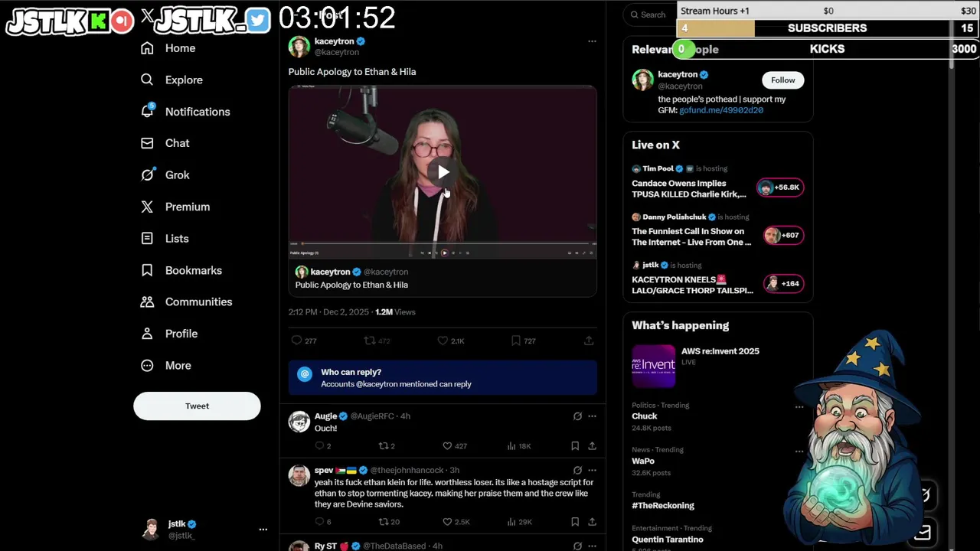This screenshot has height=551, width=980.
Task: Repost spev's comment with 20 reposts
Action: pos(389,522)
